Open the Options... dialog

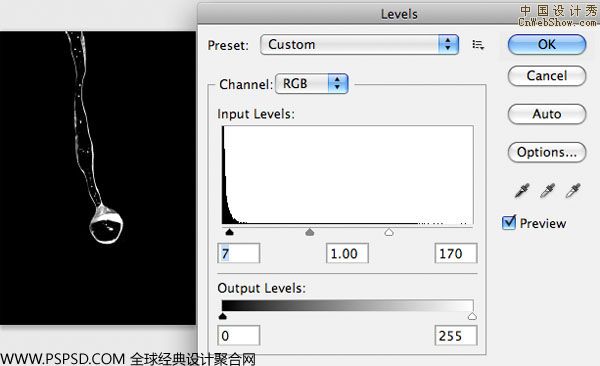point(547,152)
